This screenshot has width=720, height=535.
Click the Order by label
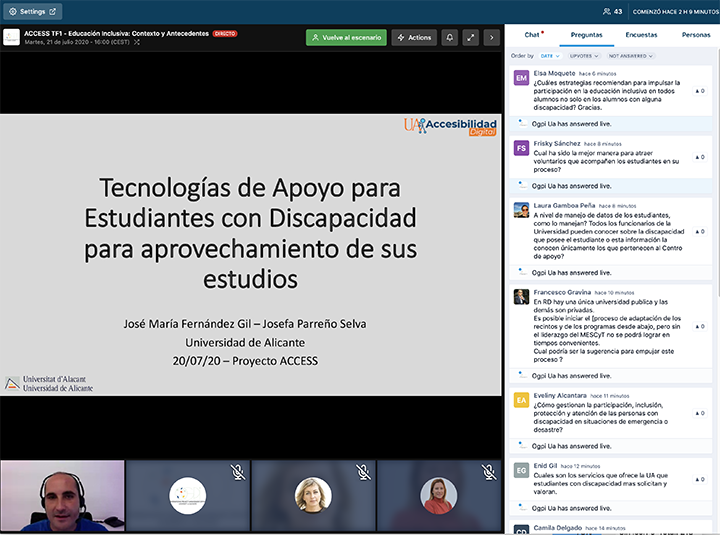(x=522, y=56)
